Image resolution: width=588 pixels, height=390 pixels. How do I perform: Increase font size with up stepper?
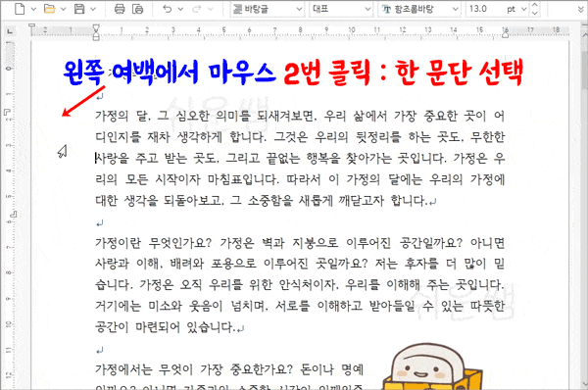(535, 5)
